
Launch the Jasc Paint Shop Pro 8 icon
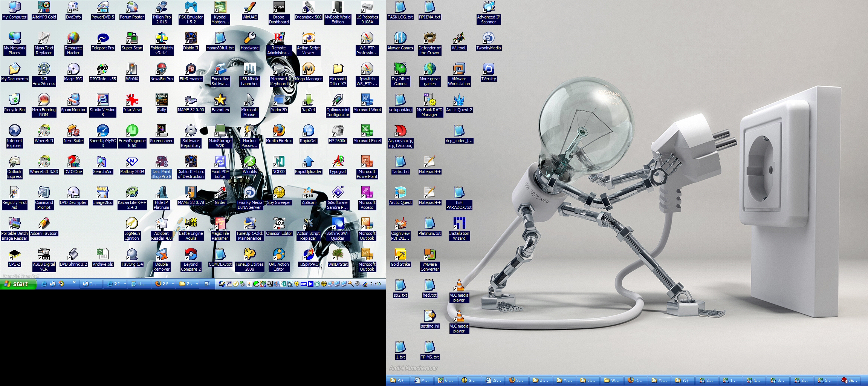click(x=161, y=167)
